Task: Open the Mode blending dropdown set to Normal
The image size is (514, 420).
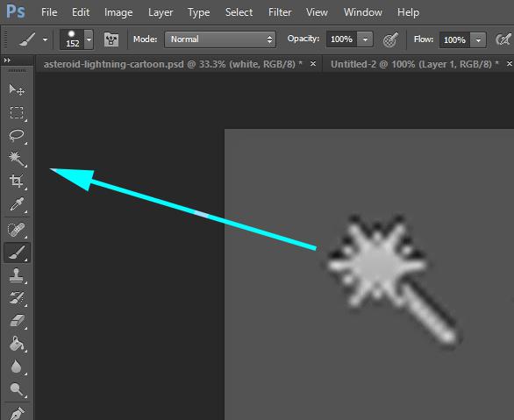Action: coord(220,39)
